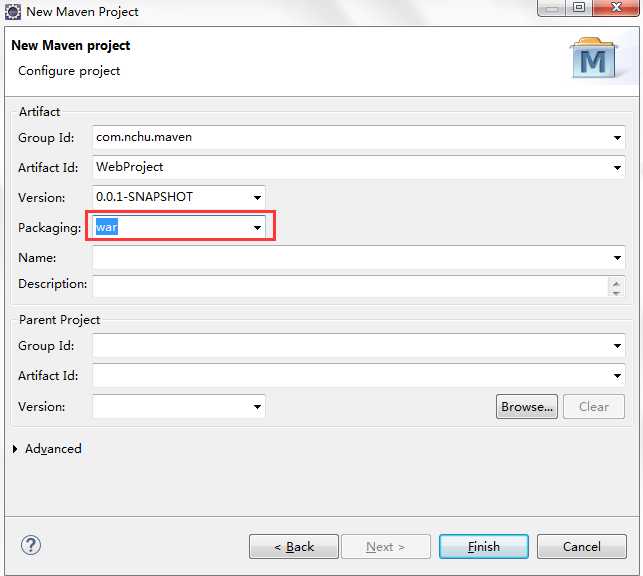Click the Cancel button
The width and height of the screenshot is (643, 576).
coord(581,546)
